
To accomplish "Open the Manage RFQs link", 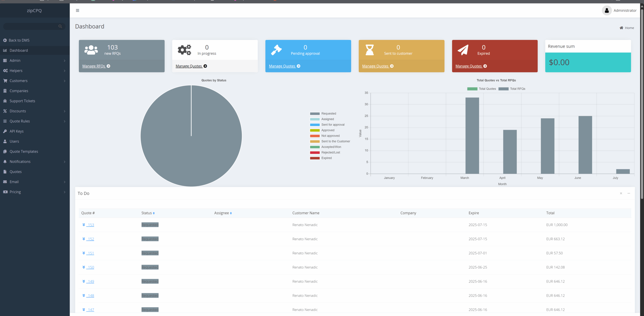I will (x=94, y=66).
